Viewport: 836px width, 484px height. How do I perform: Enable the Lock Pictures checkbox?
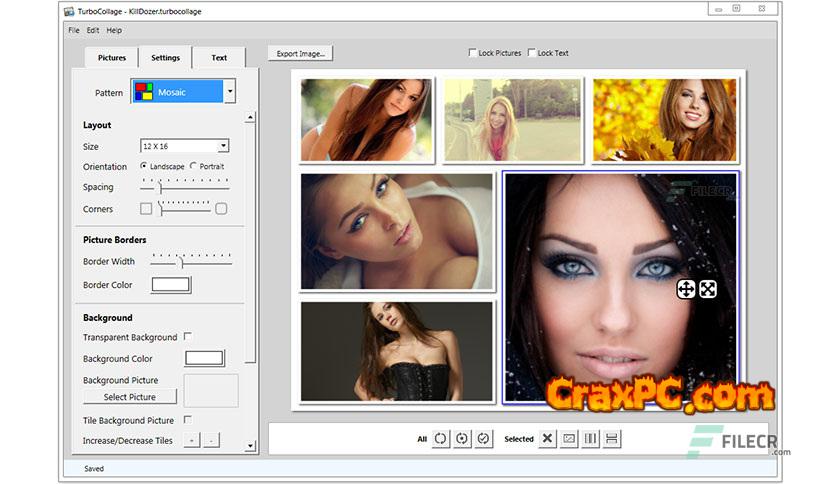tap(473, 53)
